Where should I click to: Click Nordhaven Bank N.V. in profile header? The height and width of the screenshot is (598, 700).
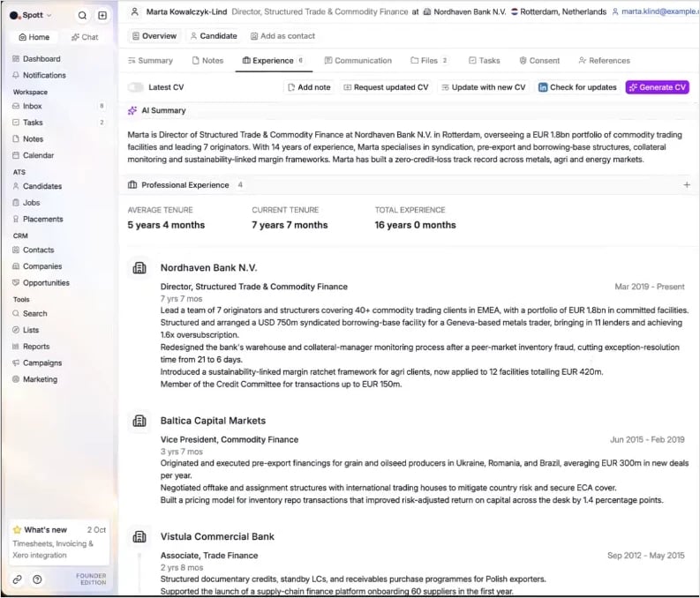point(470,11)
